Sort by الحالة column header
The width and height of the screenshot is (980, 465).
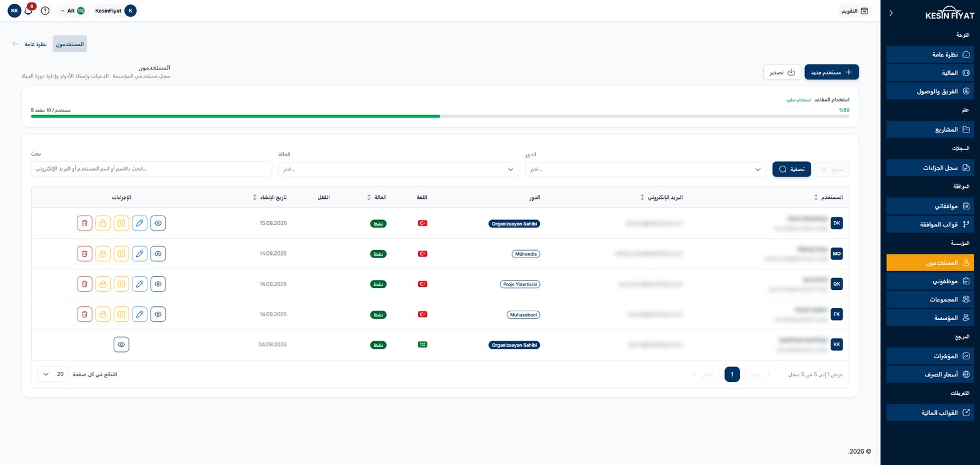(x=377, y=197)
